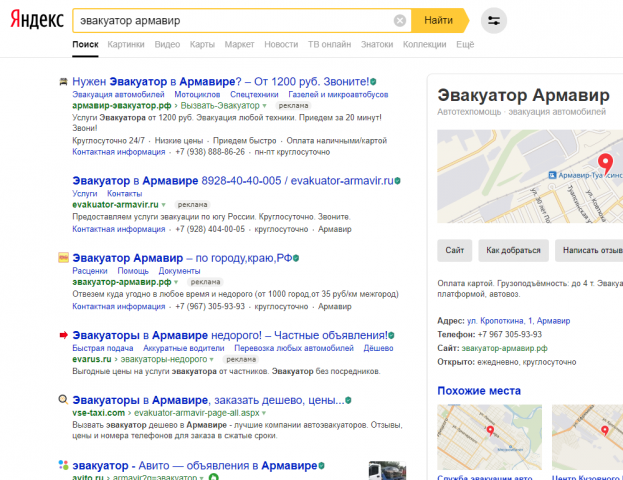Click the Avito colored-dots favicon
The width and height of the screenshot is (623, 480).
click(x=63, y=465)
